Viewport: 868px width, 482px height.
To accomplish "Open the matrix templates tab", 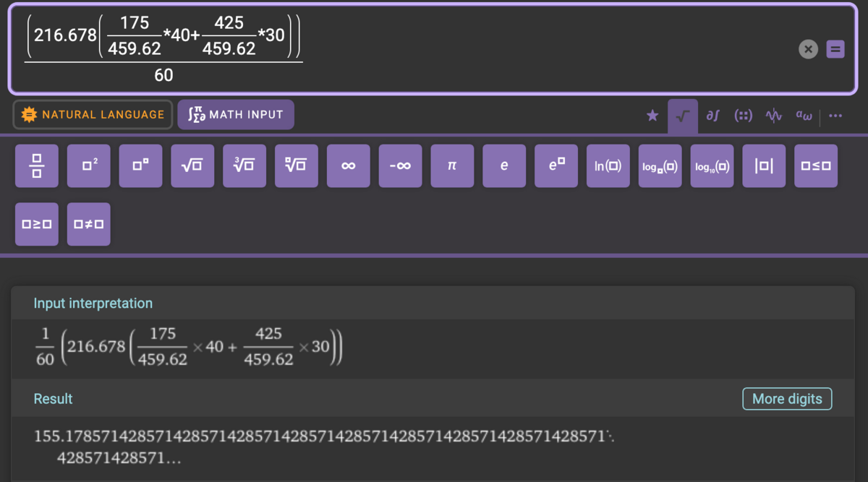I will [x=743, y=116].
